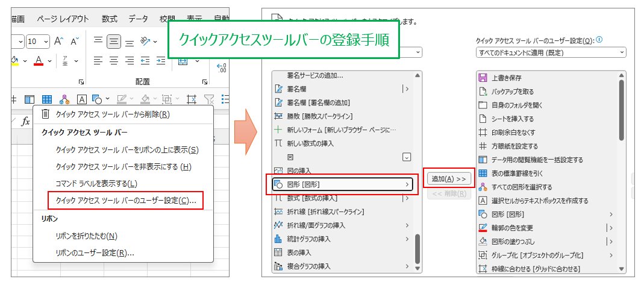
Task: Select 図の挿入 in the commands list
Action: [x=342, y=171]
